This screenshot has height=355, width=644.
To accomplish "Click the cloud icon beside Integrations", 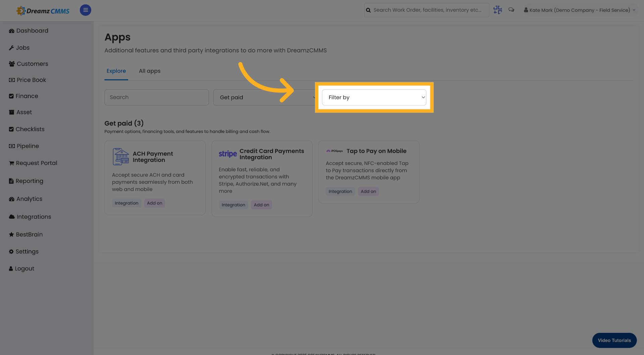I will (11, 217).
